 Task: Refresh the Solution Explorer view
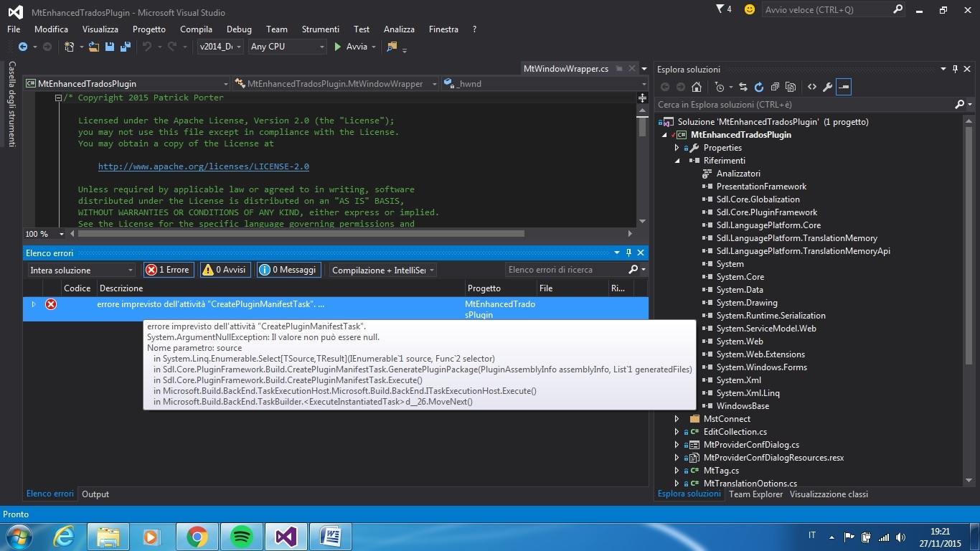758,87
